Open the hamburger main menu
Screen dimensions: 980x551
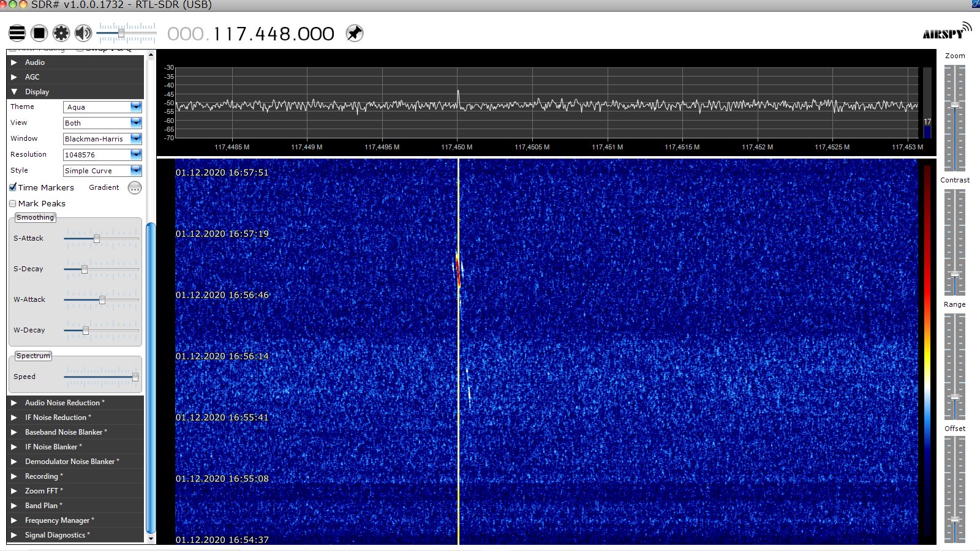pyautogui.click(x=17, y=33)
